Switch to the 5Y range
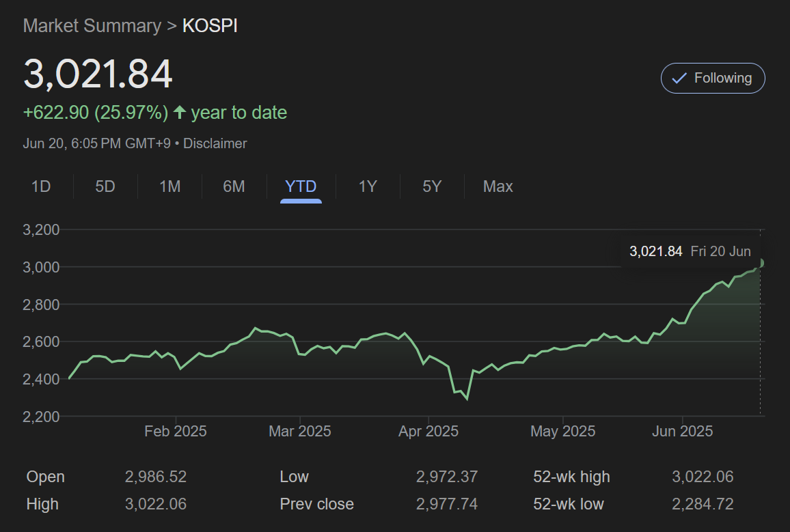The image size is (790, 532). 432,186
